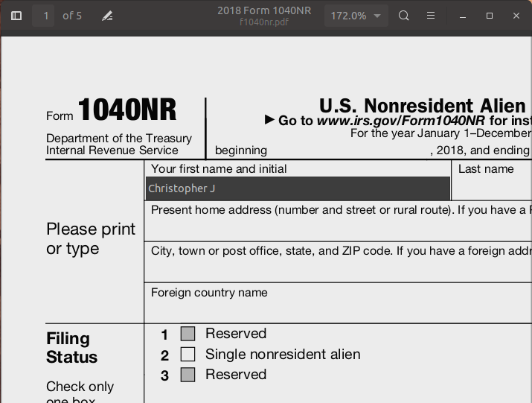Click the Last name field

492,188
